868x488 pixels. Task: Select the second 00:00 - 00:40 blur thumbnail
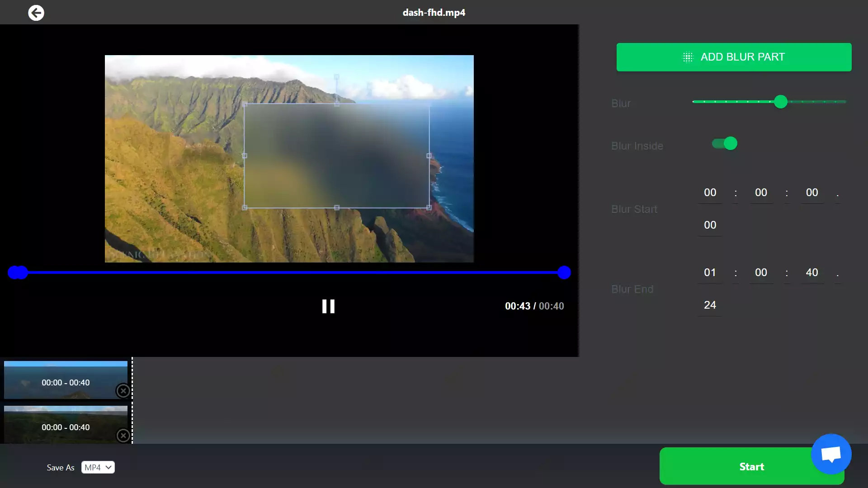[x=66, y=424]
